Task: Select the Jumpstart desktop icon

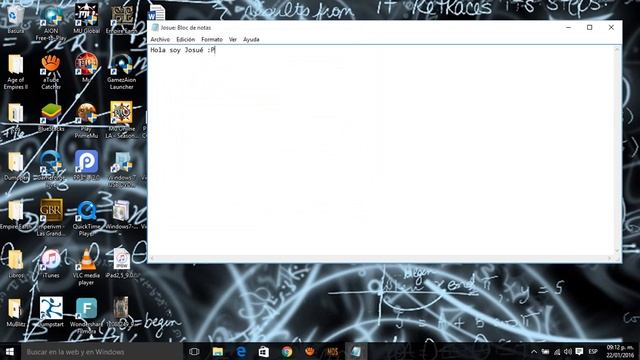Action: click(x=51, y=312)
